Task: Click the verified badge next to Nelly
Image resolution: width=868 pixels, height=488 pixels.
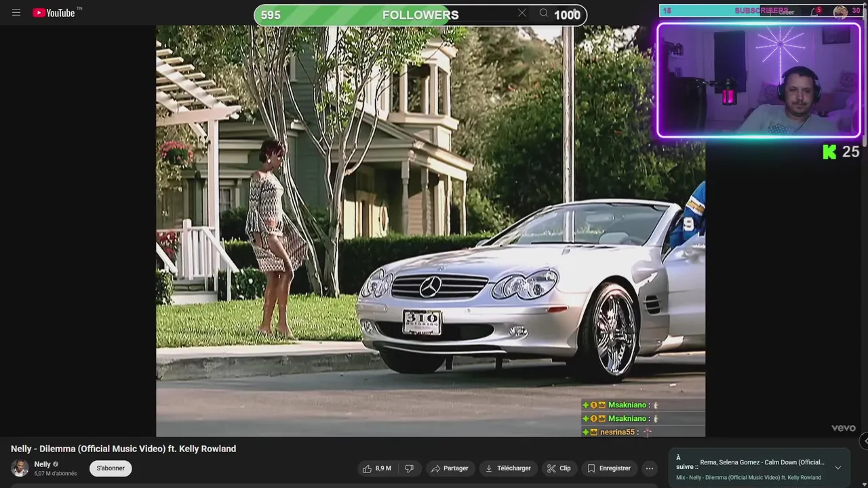Action: click(x=56, y=464)
